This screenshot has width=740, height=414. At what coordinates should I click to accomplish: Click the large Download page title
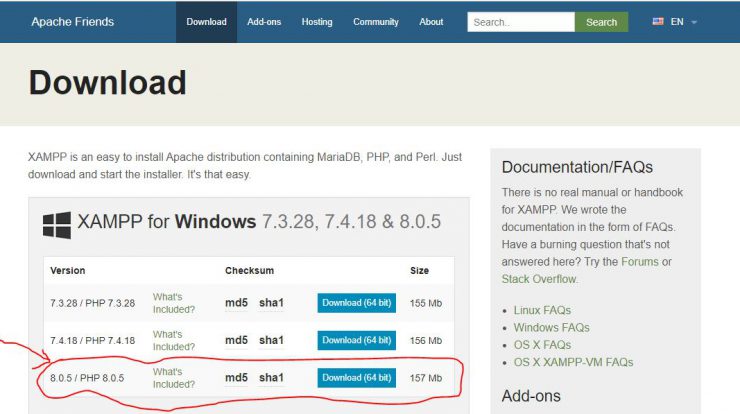(x=108, y=83)
